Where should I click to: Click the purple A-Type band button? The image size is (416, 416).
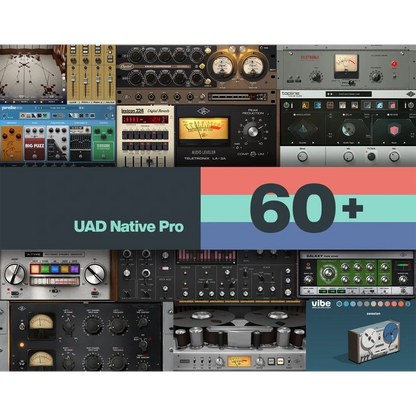pos(75,269)
